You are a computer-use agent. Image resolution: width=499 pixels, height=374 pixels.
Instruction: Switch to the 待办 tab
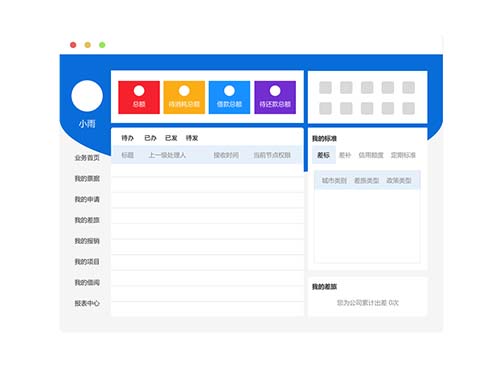pos(127,138)
